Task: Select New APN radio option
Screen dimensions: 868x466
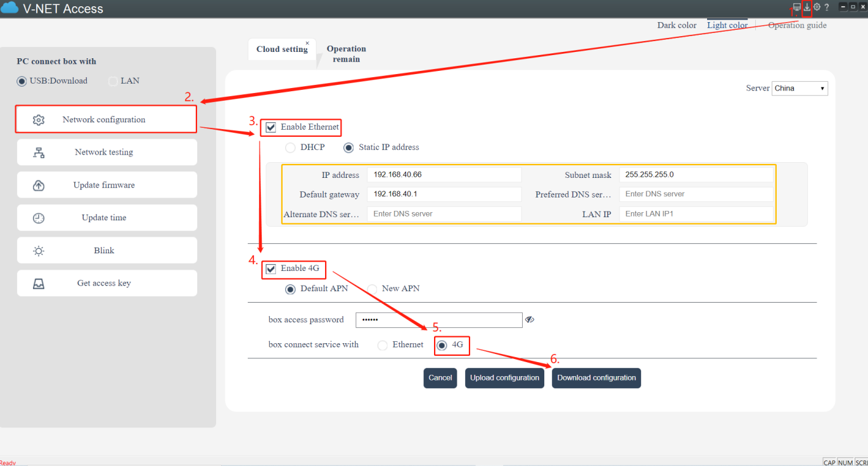Action: coord(372,289)
